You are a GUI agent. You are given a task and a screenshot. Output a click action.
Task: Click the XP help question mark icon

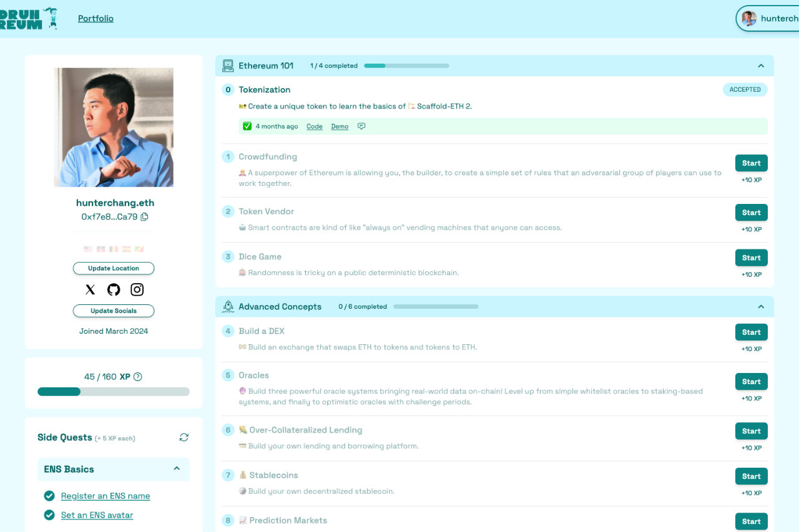(x=138, y=377)
